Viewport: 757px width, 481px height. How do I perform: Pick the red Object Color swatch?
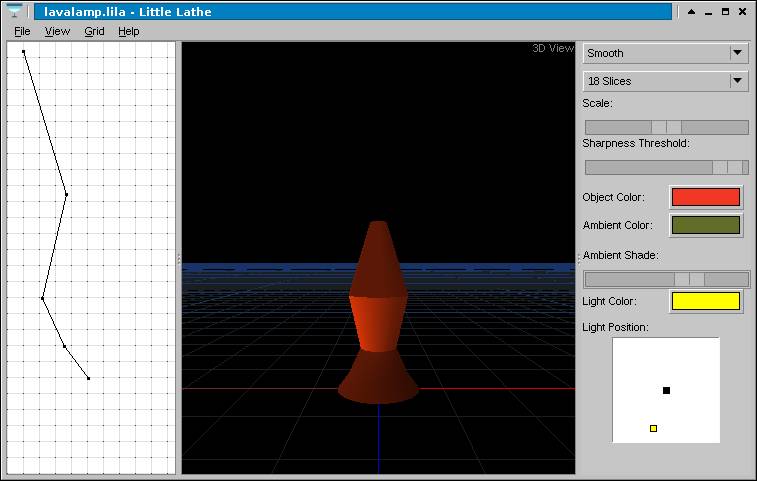tap(705, 197)
